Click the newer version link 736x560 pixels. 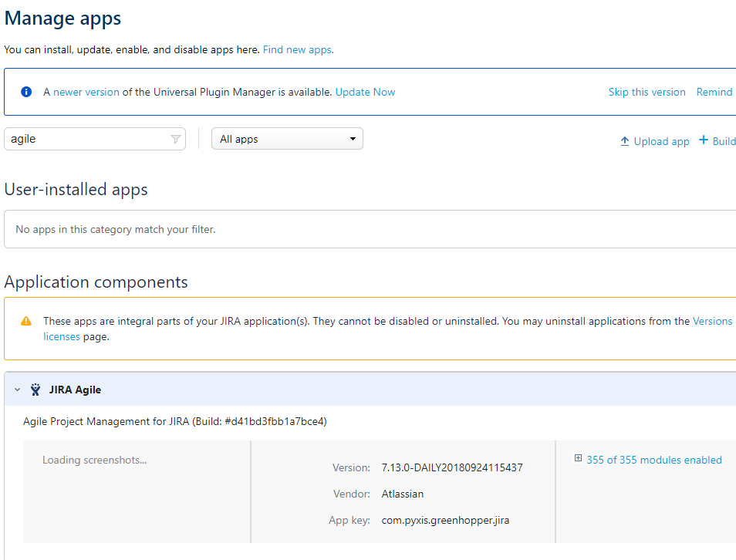[86, 92]
